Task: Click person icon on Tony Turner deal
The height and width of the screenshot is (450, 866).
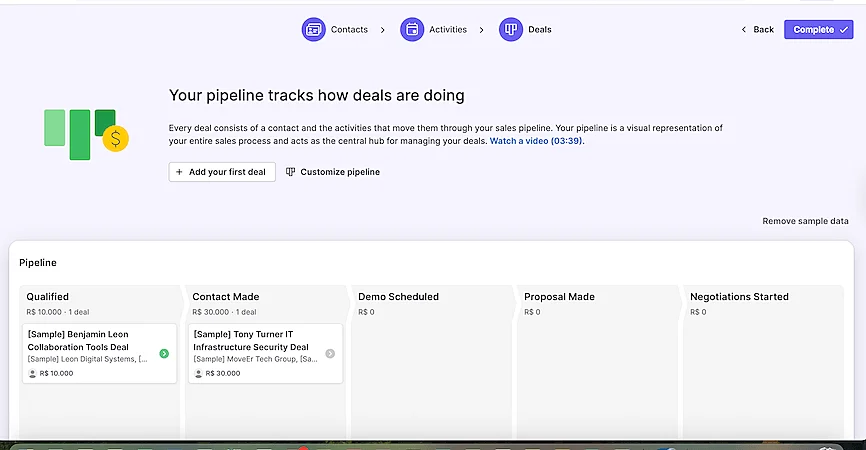Action: (x=198, y=374)
